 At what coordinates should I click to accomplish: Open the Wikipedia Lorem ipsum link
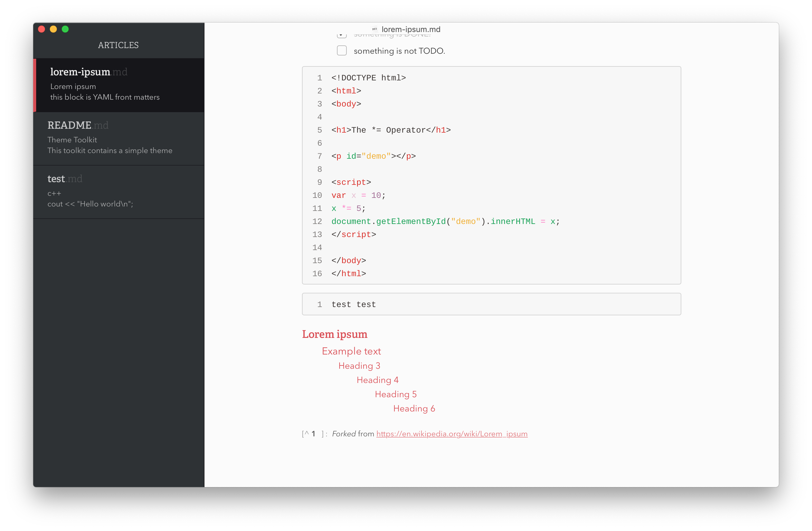pyautogui.click(x=451, y=434)
